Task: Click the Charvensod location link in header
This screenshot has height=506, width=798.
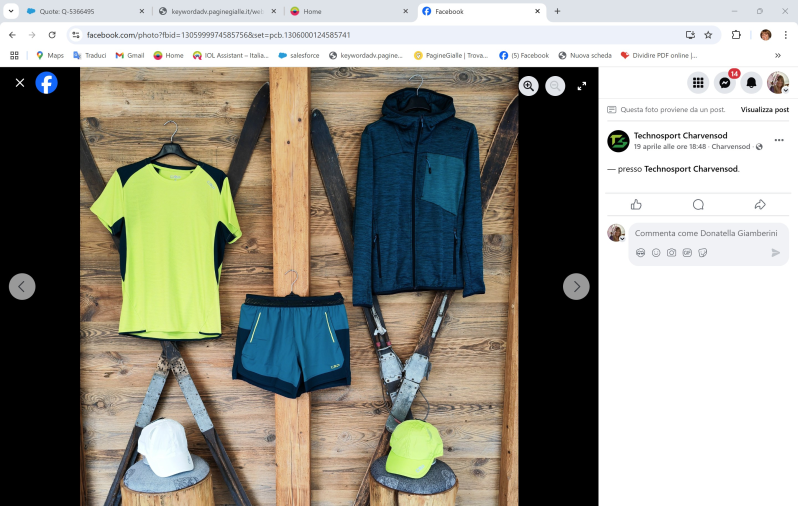Action: click(731, 147)
